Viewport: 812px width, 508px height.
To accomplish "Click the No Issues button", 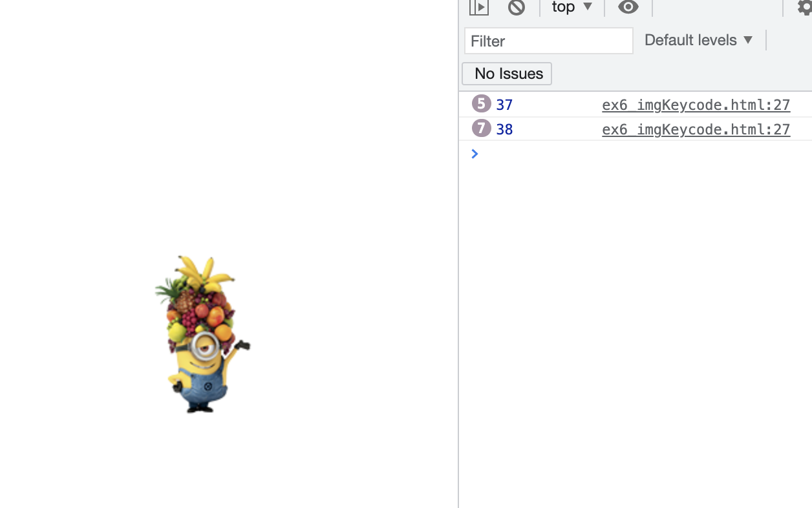I will [507, 74].
